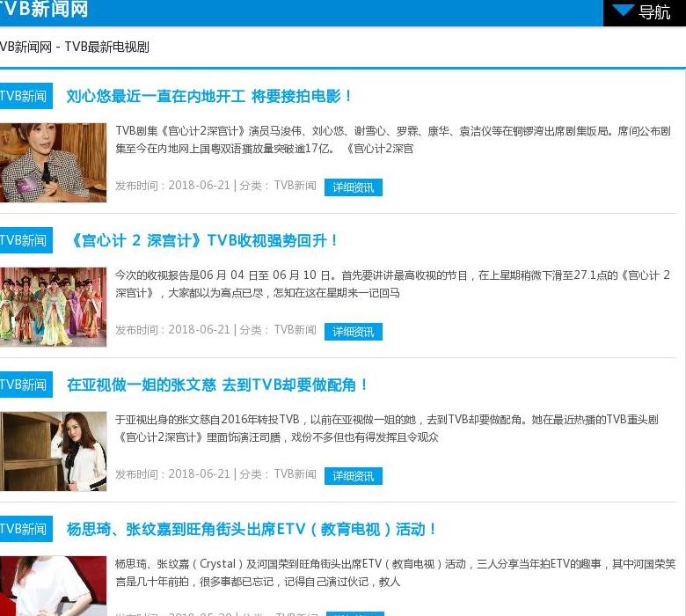Screen dimensions: 686x616
Task: Open the 导航 navigation dropdown
Action: tap(645, 12)
